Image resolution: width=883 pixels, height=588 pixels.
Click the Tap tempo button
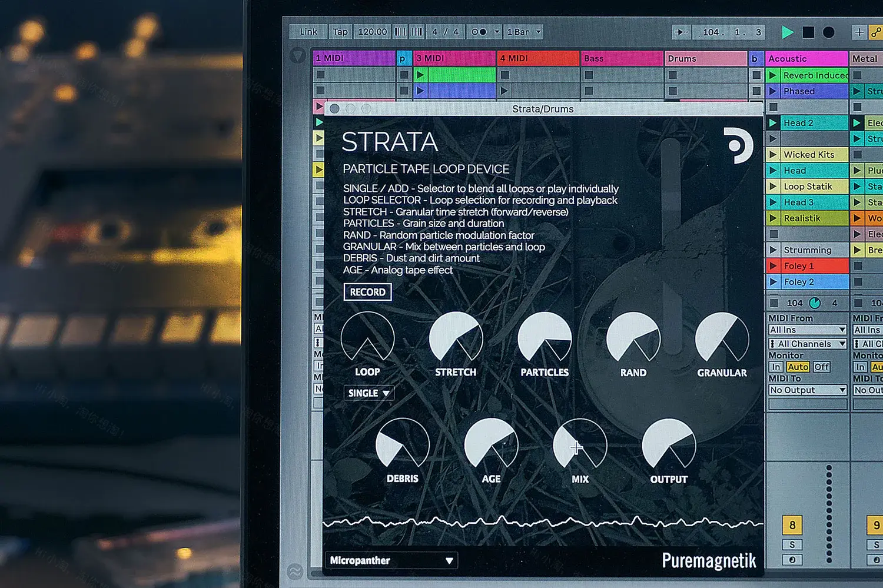pyautogui.click(x=340, y=32)
